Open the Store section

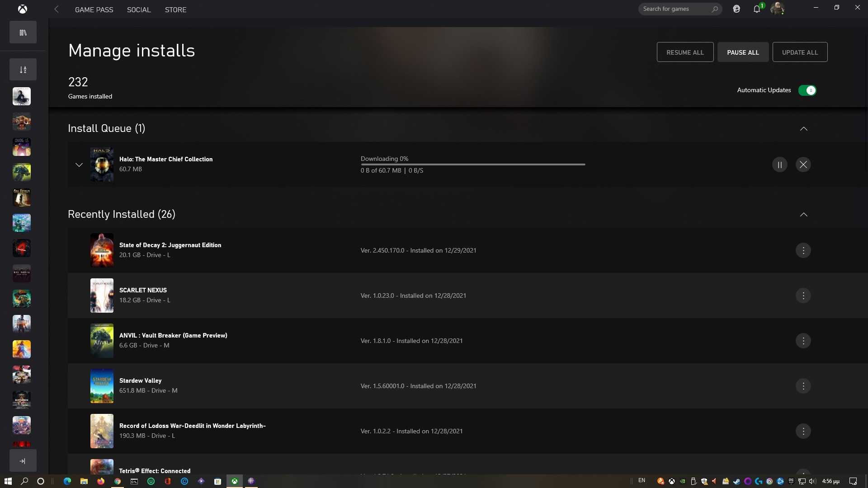pyautogui.click(x=175, y=9)
